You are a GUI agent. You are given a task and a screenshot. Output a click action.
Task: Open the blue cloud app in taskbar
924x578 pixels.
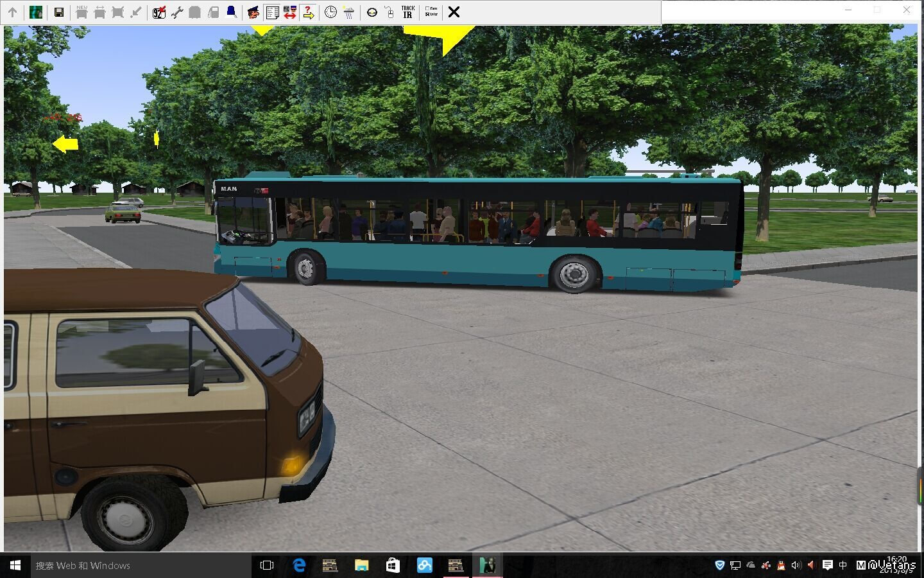pyautogui.click(x=424, y=565)
